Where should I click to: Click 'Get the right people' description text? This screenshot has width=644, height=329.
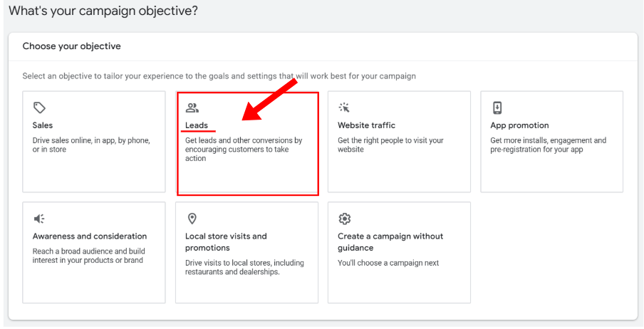[390, 145]
